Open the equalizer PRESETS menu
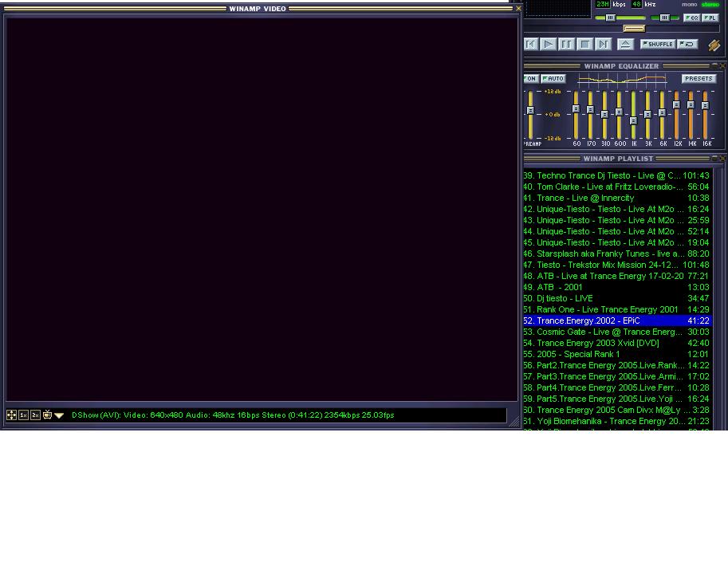Screen dimensions: 728x574 tap(698, 79)
